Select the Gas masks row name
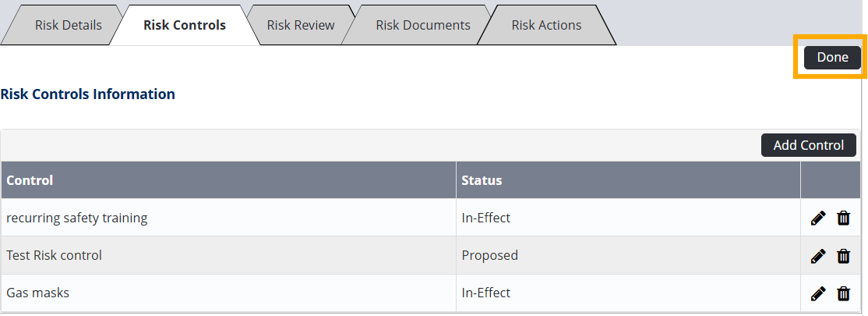The width and height of the screenshot is (868, 316). point(37,293)
